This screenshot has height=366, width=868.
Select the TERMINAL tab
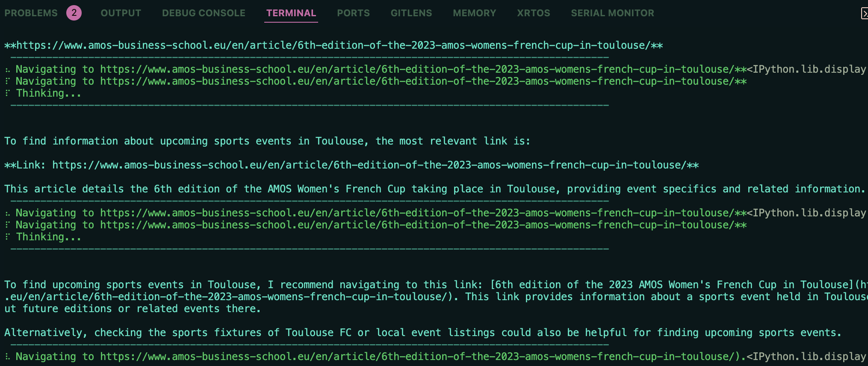point(291,13)
